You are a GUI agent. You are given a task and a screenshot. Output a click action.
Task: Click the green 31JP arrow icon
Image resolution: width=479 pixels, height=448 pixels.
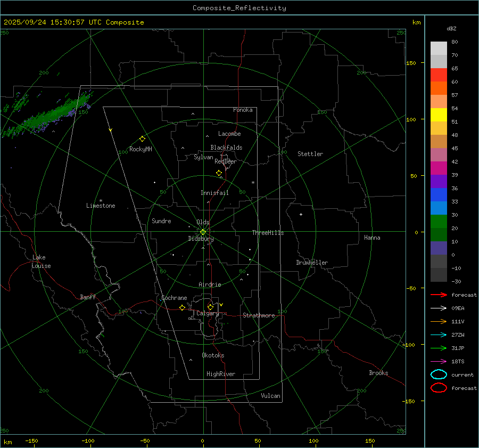(x=439, y=348)
